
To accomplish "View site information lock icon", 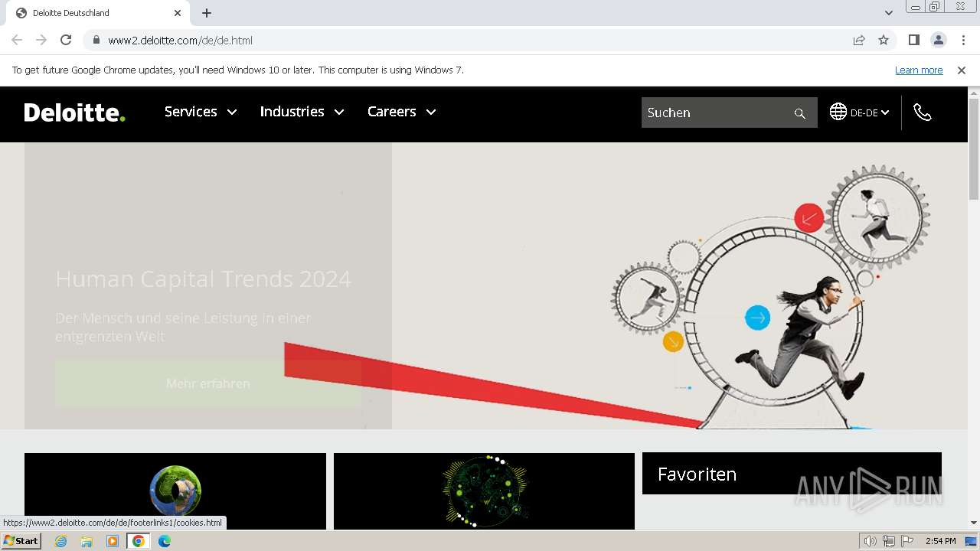I will [96, 40].
